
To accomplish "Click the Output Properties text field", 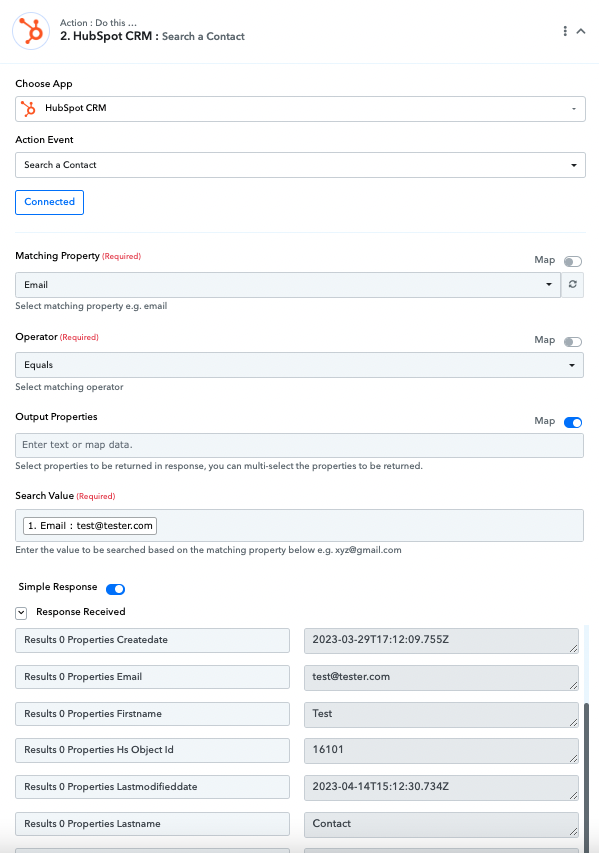I will click(299, 446).
